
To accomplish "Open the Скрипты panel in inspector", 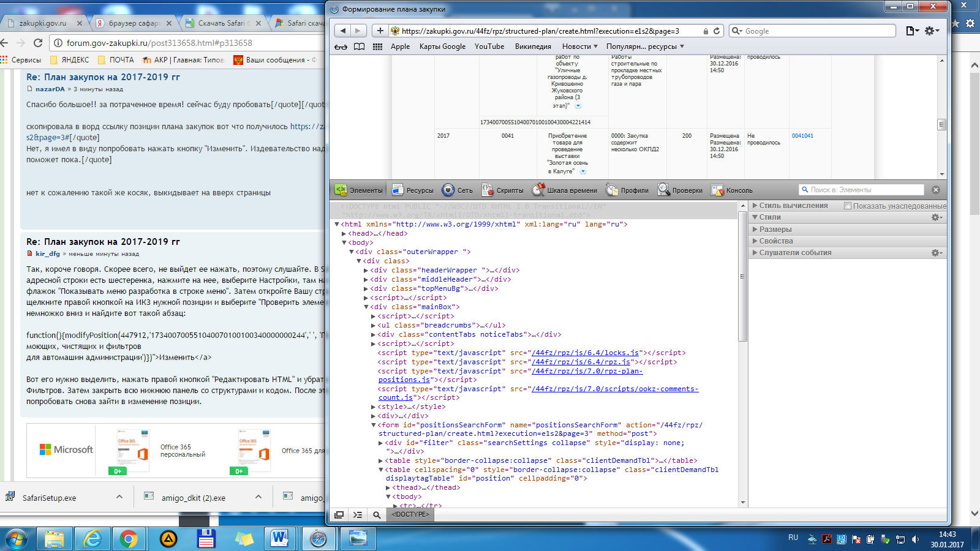I will (502, 190).
